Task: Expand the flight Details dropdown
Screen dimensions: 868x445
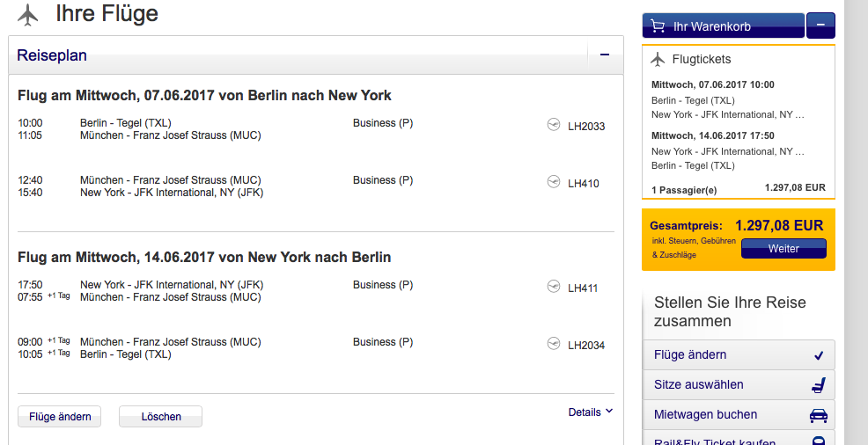Action: 591,412
